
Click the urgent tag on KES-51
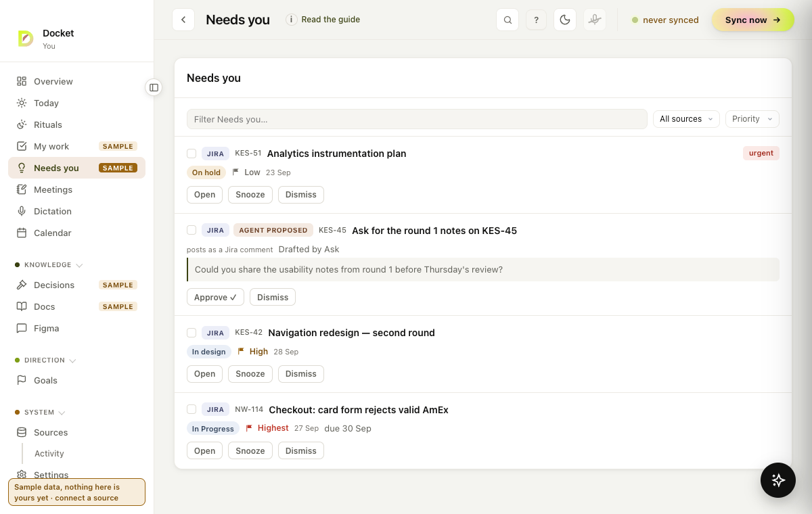761,153
